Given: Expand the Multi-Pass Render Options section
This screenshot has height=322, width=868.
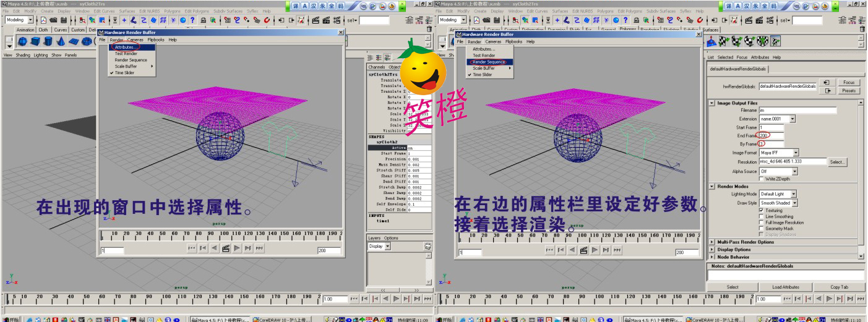Looking at the screenshot, I should (712, 242).
